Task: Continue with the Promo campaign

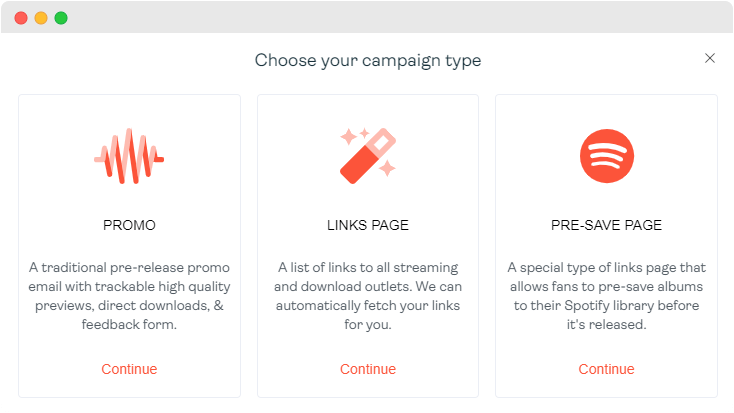Action: click(129, 369)
